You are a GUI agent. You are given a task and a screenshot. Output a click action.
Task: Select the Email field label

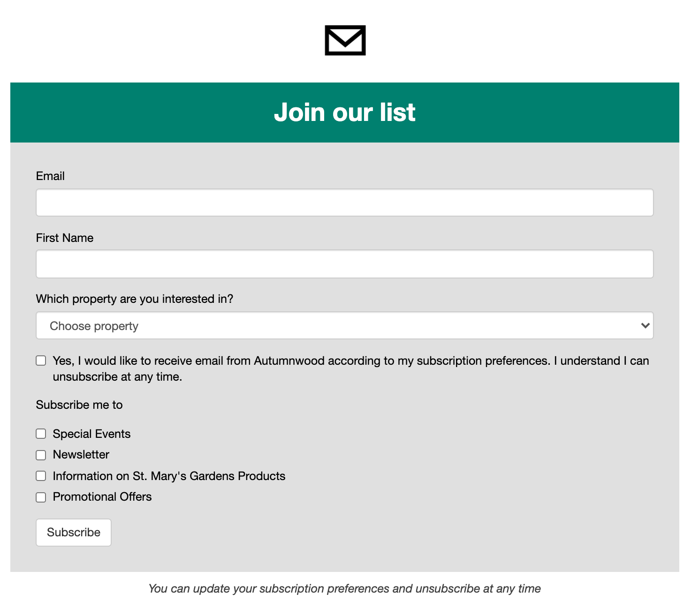50,176
